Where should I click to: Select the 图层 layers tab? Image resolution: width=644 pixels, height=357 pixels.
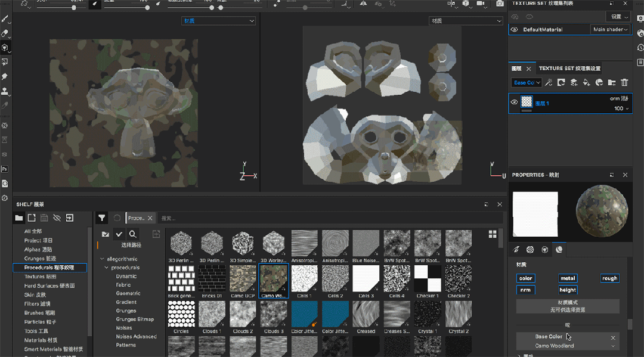pos(516,69)
